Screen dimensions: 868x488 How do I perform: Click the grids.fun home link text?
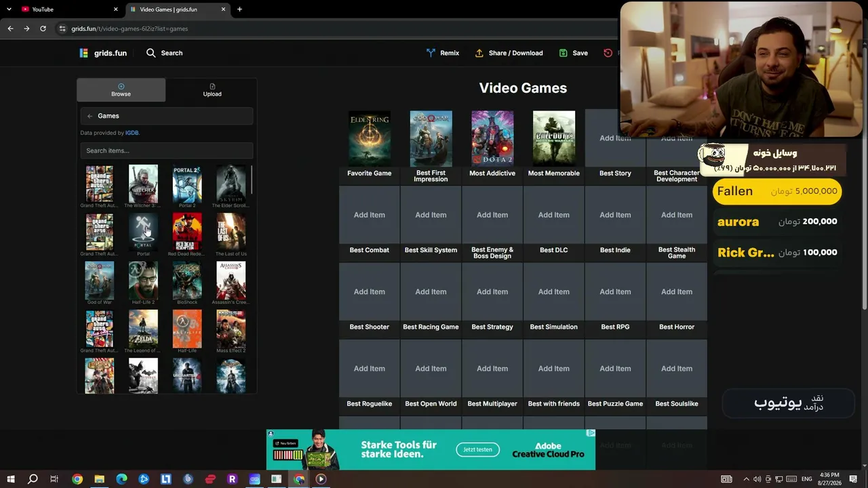coord(110,53)
